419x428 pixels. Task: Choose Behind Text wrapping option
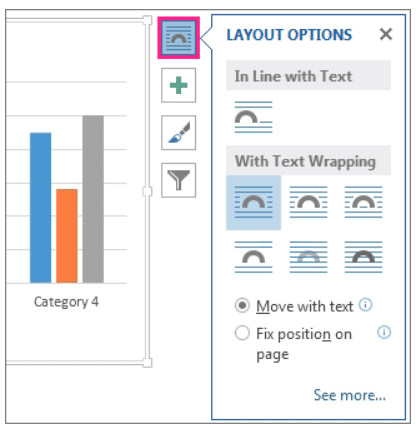(x=308, y=257)
